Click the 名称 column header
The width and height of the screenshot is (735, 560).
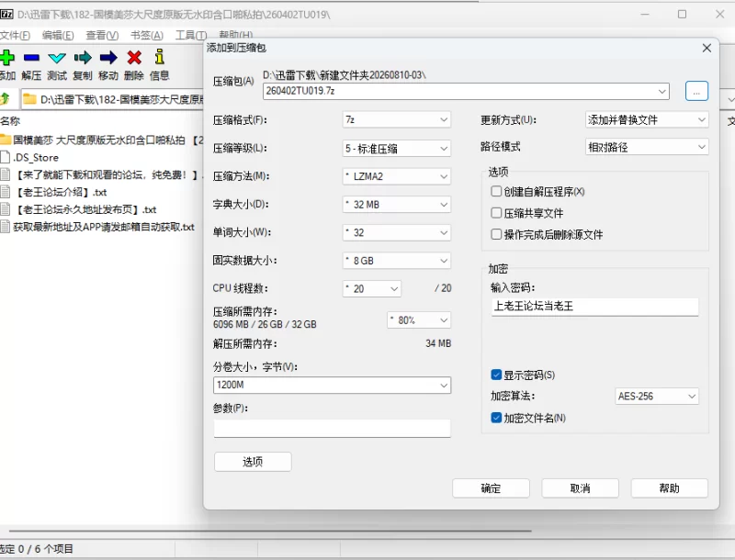pyautogui.click(x=10, y=121)
